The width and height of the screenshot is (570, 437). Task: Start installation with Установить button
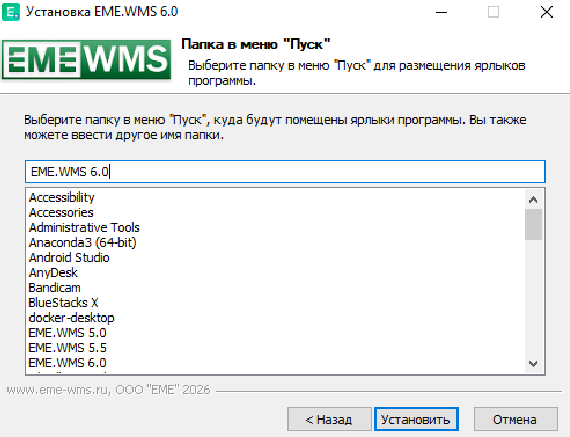point(416,419)
